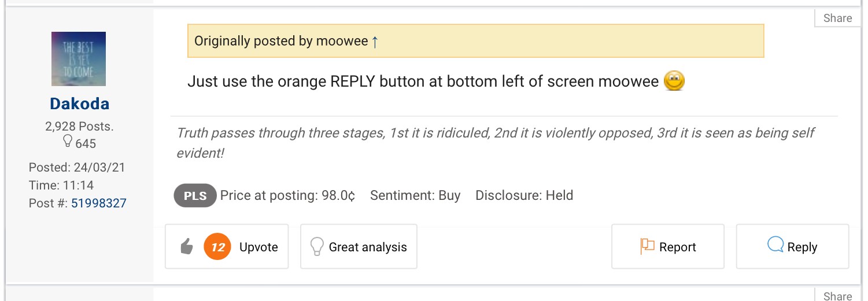Click the lightbulb icon beside Great analysis
The width and height of the screenshot is (868, 301).
pyautogui.click(x=316, y=247)
